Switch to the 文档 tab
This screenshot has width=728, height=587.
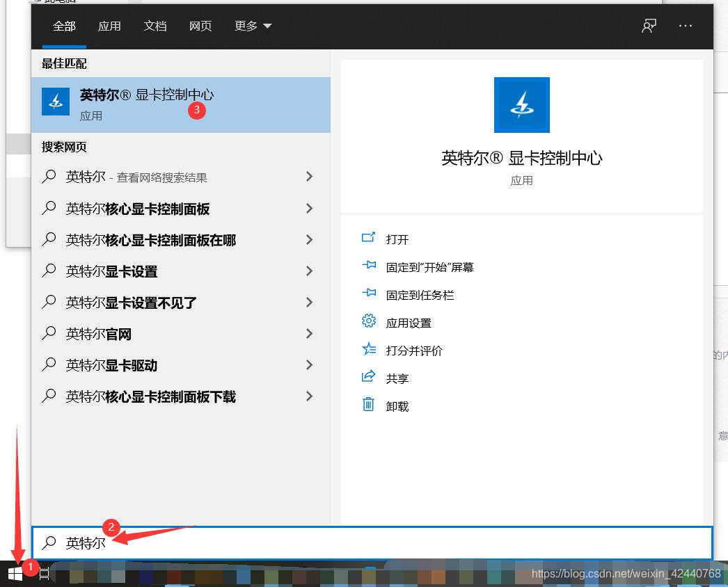click(x=155, y=26)
